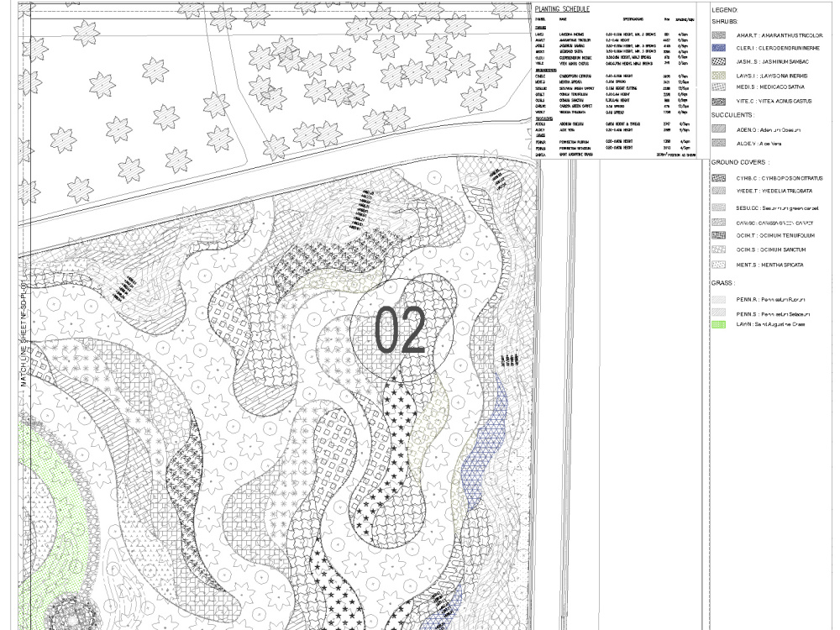Click the 'SESU.GC : Sesuvium green carpet' label
Viewport: 840px width, 630px height.
pos(777,208)
